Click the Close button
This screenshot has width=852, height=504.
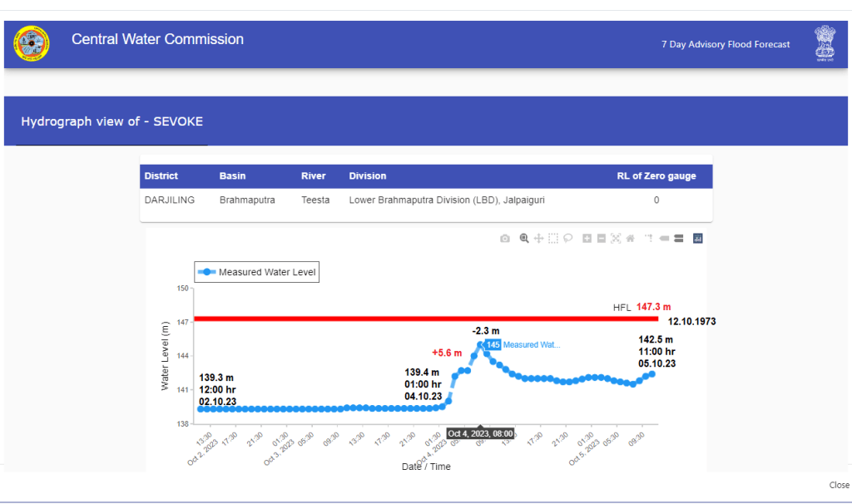click(839, 485)
